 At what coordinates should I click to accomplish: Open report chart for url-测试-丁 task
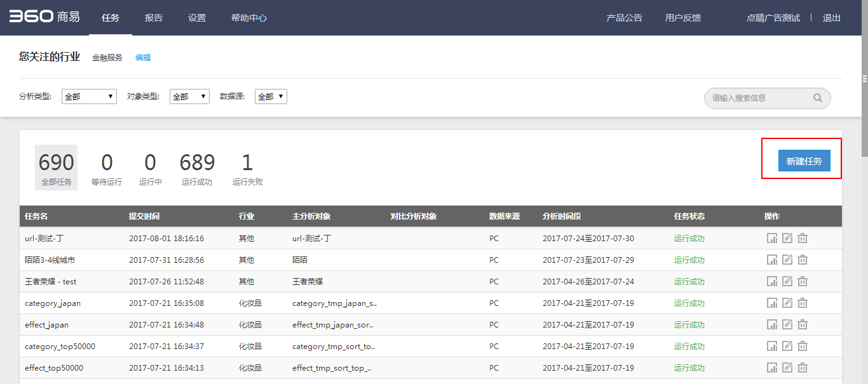pos(772,239)
